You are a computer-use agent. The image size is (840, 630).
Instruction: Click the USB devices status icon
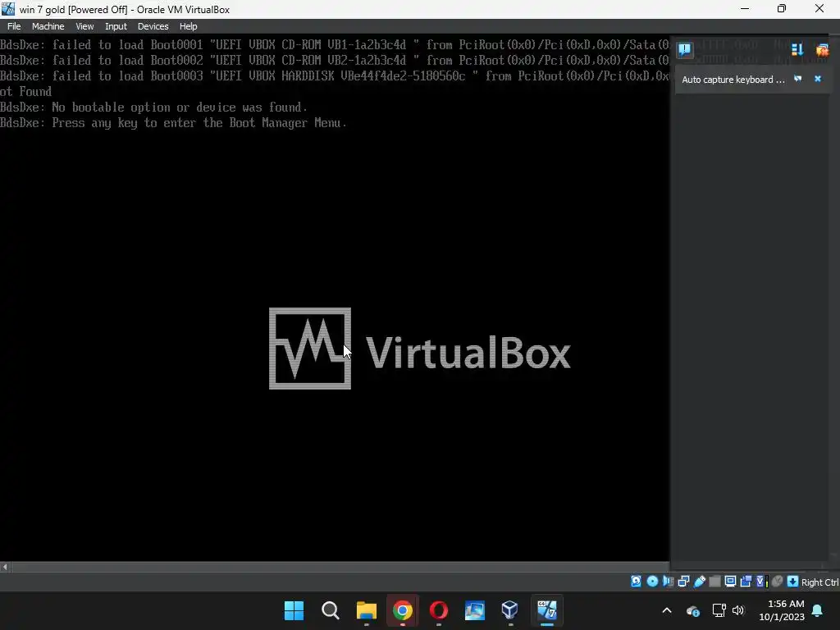[700, 582]
